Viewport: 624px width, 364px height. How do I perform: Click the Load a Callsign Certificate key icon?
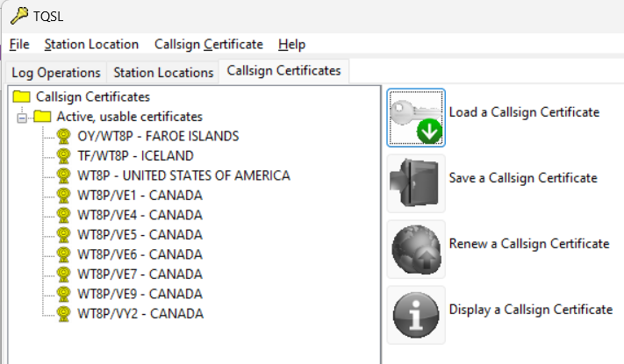416,118
